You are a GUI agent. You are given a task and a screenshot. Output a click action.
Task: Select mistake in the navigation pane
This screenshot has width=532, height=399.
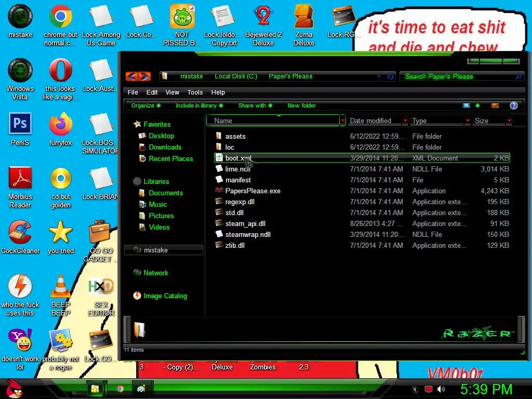pos(164,250)
